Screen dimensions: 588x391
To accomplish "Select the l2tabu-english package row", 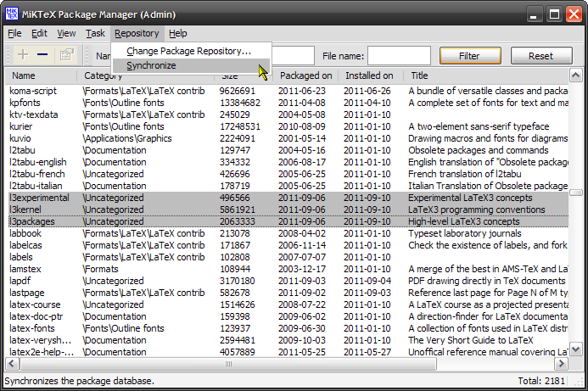I will click(288, 162).
